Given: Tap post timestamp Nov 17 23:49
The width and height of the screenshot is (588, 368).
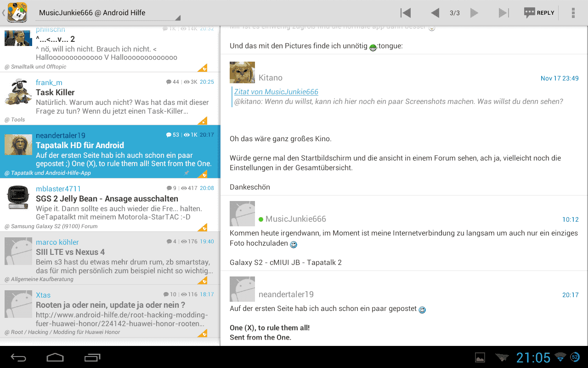Looking at the screenshot, I should [x=560, y=78].
